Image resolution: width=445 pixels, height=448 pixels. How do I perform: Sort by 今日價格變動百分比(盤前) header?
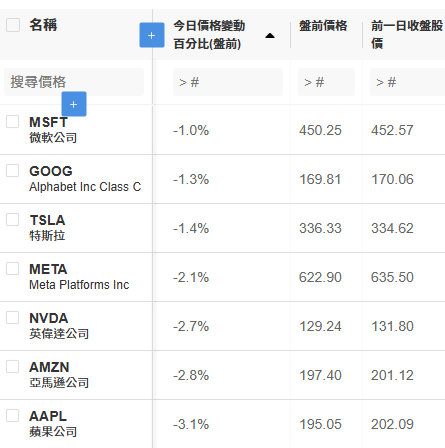(209, 35)
